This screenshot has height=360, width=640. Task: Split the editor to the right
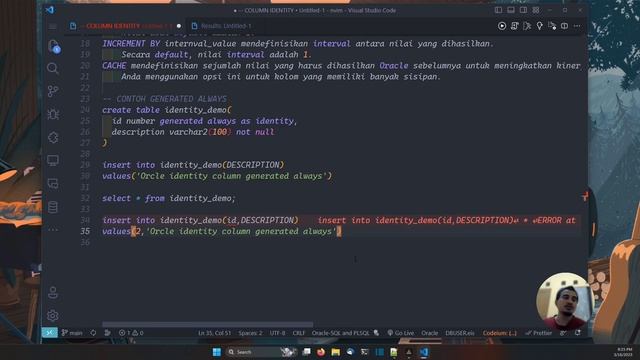[564, 26]
